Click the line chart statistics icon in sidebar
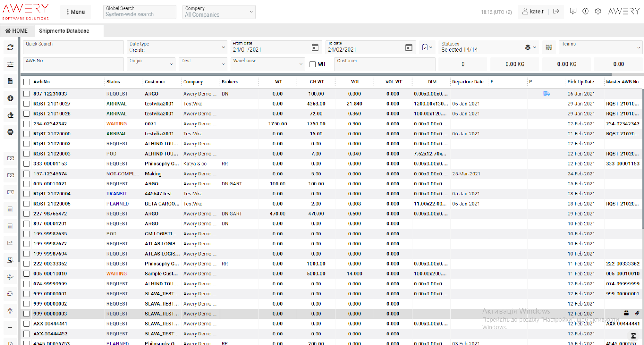The height and width of the screenshot is (345, 644). coord(10,243)
